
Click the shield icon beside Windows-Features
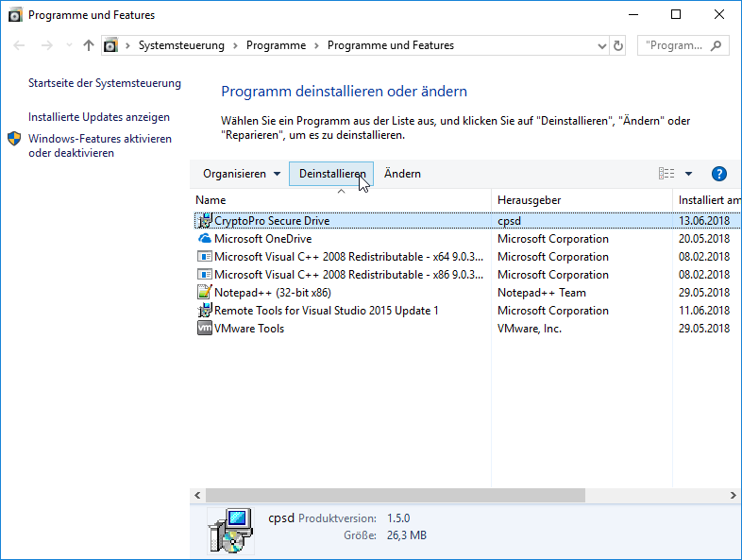point(14,139)
